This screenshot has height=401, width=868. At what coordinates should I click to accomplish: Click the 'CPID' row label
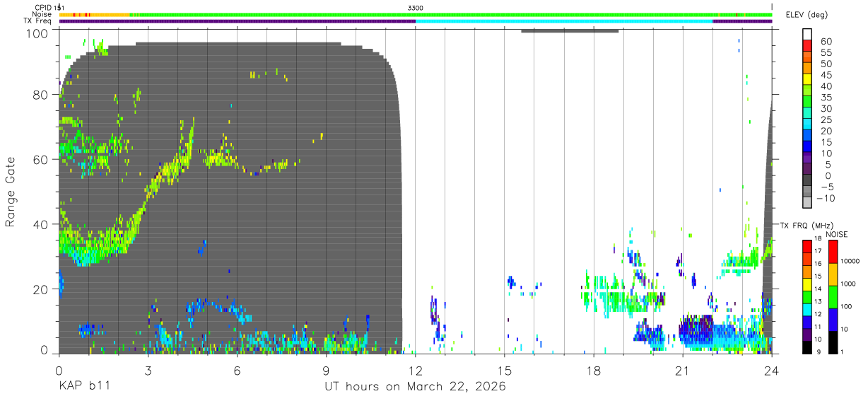[45, 7]
